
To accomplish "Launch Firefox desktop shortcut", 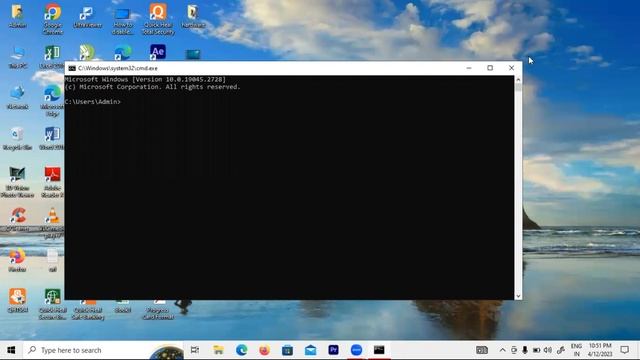I will 17,260.
